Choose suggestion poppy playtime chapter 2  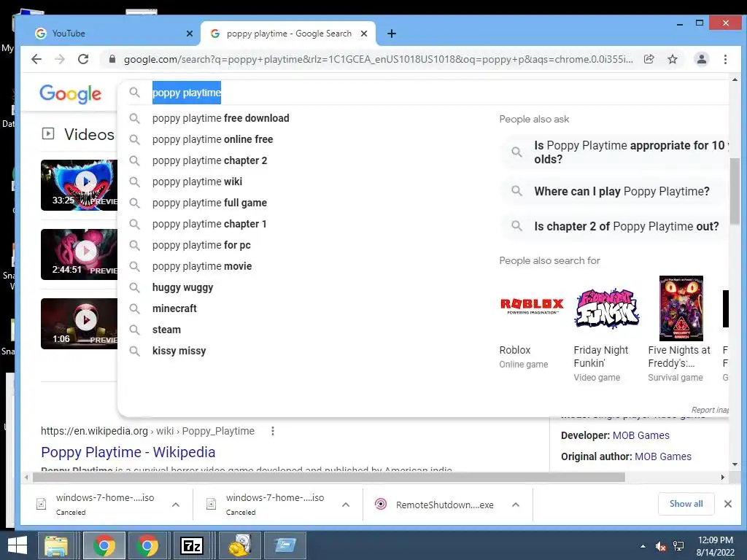pos(209,160)
